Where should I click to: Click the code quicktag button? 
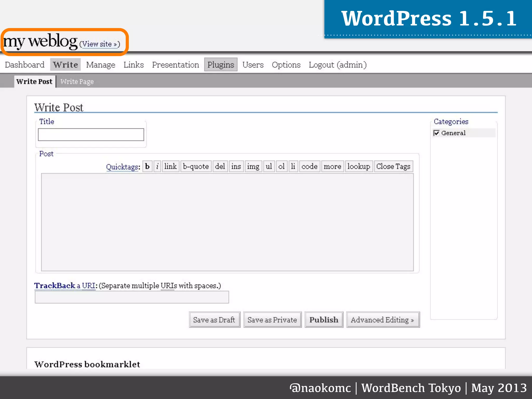(309, 166)
